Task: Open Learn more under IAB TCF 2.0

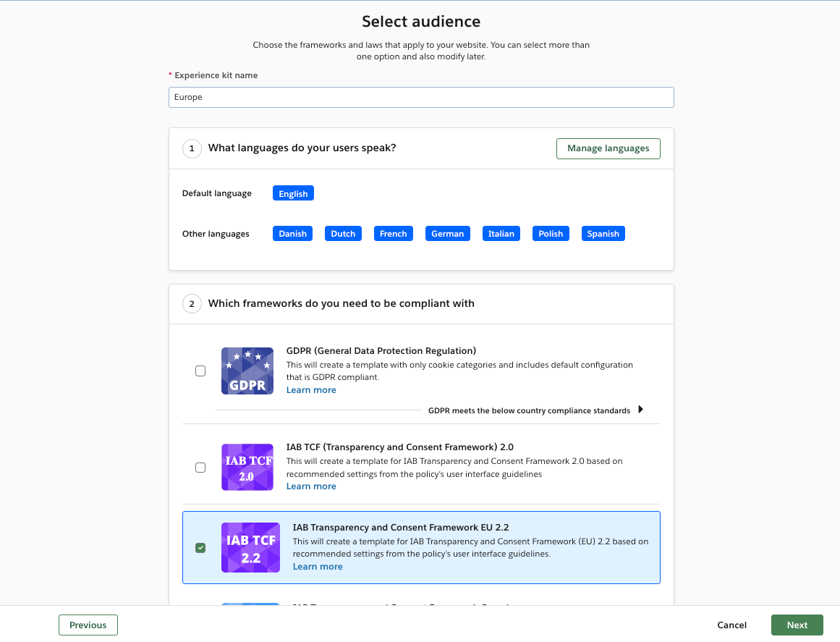Action: [x=311, y=486]
